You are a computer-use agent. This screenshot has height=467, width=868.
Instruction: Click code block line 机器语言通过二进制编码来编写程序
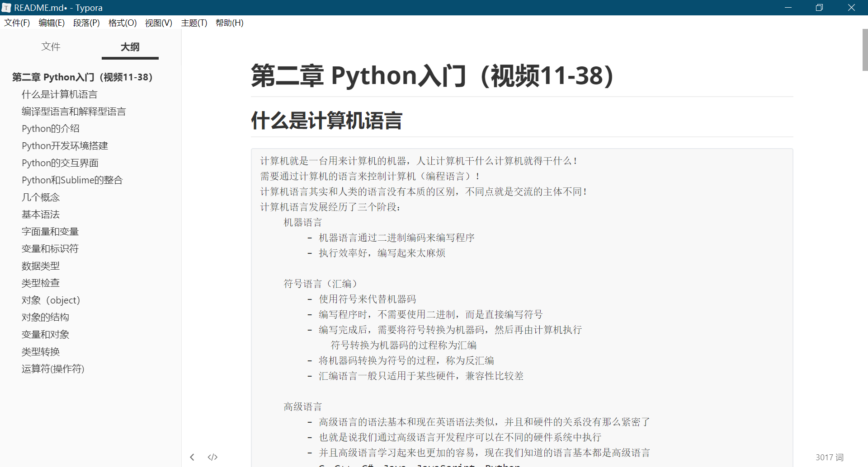pyautogui.click(x=396, y=238)
